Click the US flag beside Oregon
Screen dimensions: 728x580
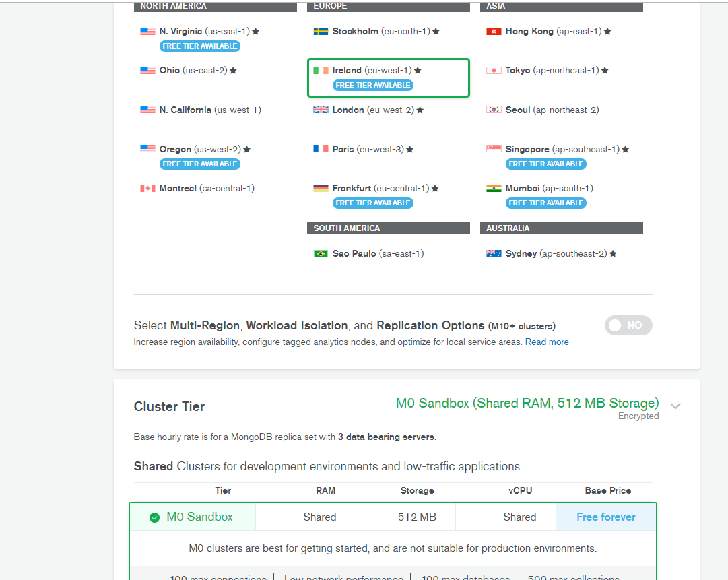click(147, 149)
